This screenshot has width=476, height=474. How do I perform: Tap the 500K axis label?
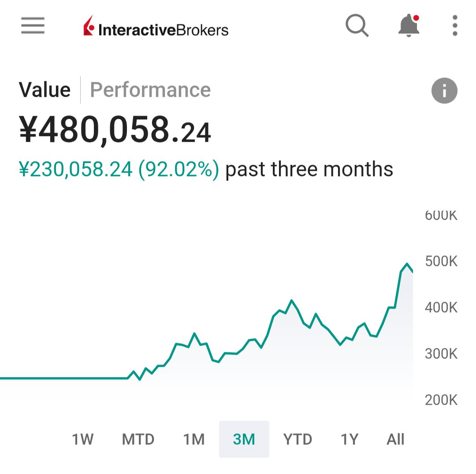click(441, 262)
